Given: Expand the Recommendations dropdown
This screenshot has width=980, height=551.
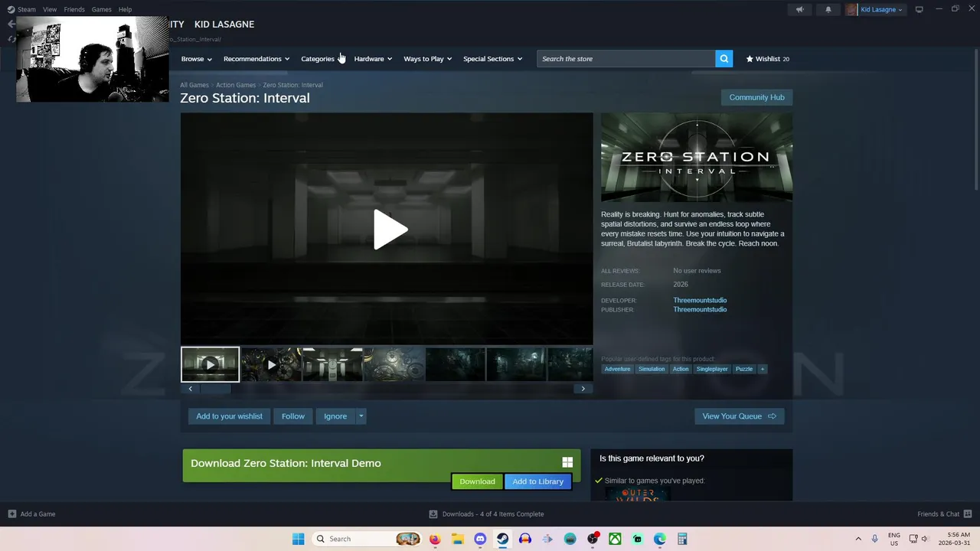Looking at the screenshot, I should (256, 59).
